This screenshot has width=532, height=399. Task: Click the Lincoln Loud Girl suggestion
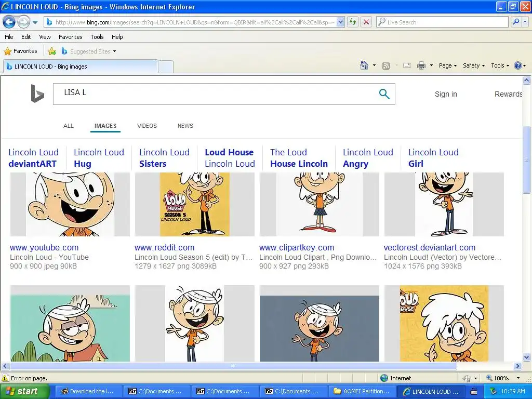433,158
